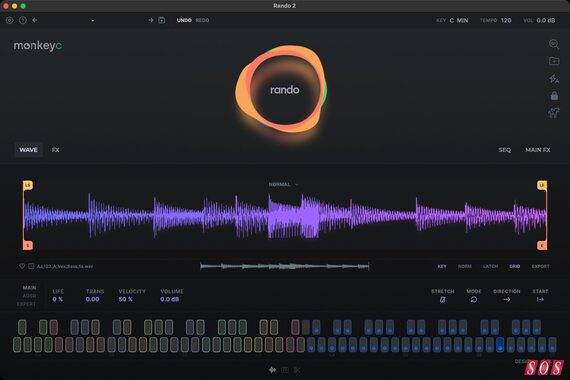
Task: Open the MIN scale selector
Action: click(x=462, y=20)
